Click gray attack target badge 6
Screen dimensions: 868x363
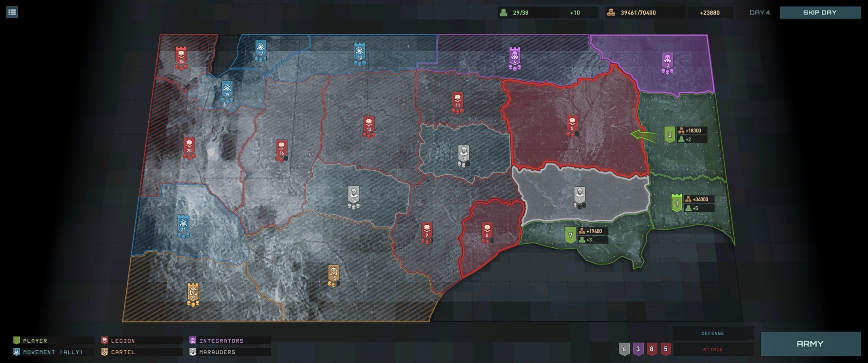coord(624,349)
